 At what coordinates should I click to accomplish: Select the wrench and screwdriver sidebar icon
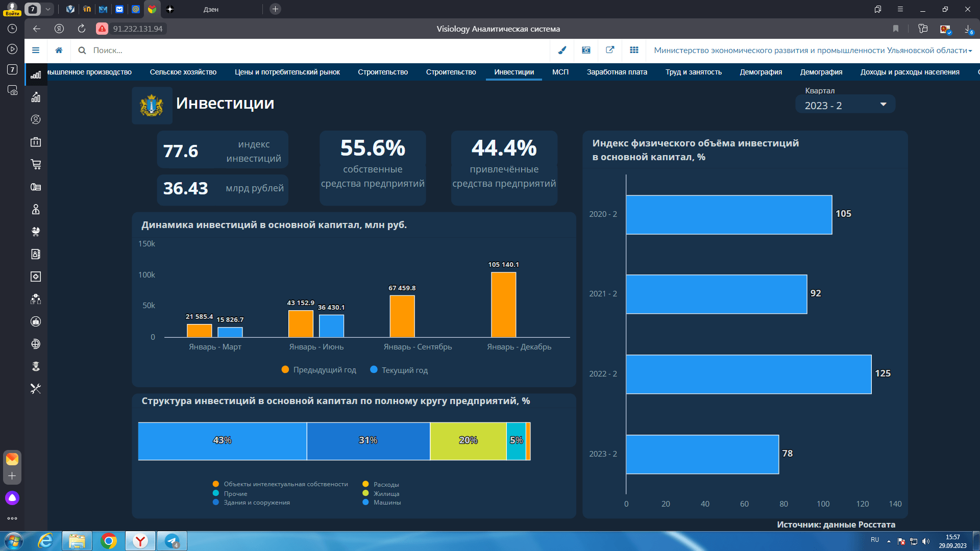(36, 389)
